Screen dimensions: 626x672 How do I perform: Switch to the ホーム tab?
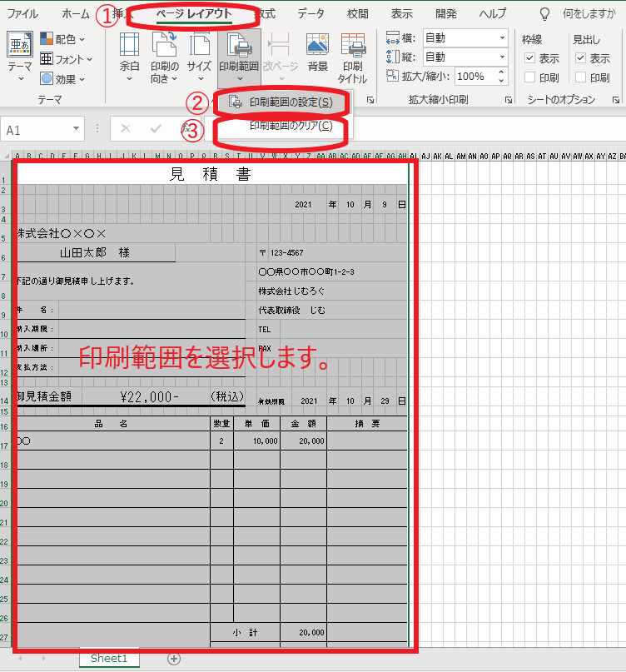76,13
